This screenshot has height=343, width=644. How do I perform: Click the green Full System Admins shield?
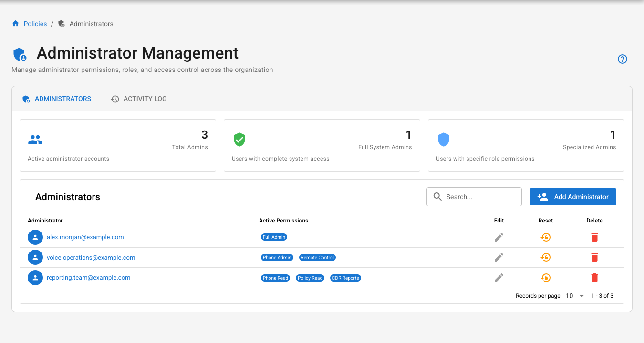(x=239, y=140)
